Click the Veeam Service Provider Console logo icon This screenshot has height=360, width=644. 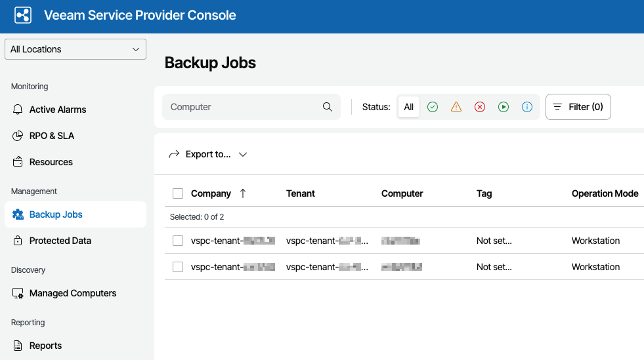(x=22, y=15)
